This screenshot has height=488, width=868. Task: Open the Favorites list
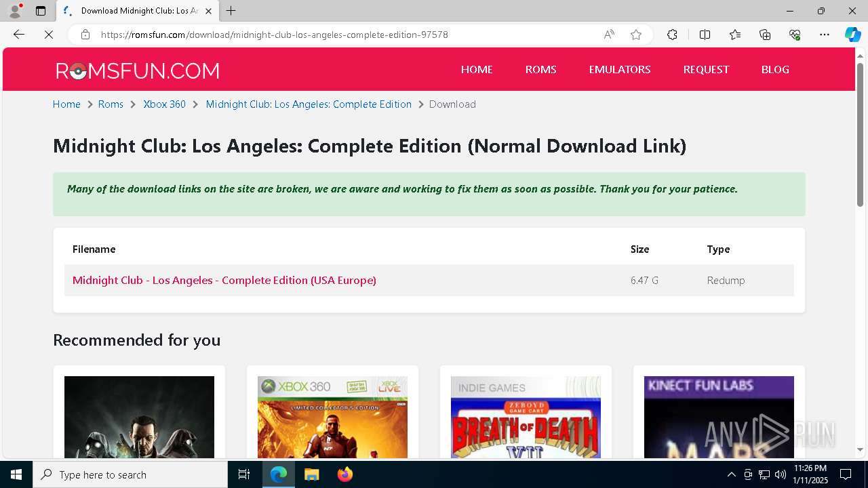point(735,35)
